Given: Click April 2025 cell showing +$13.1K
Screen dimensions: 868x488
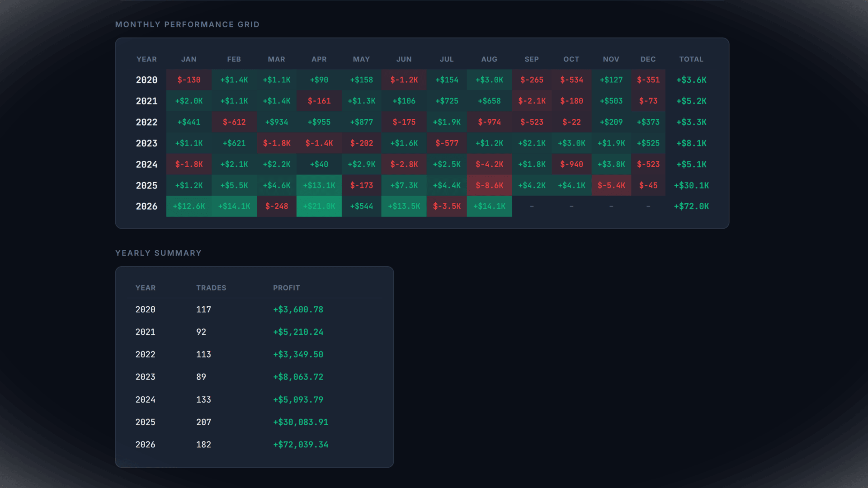Looking at the screenshot, I should click(319, 185).
